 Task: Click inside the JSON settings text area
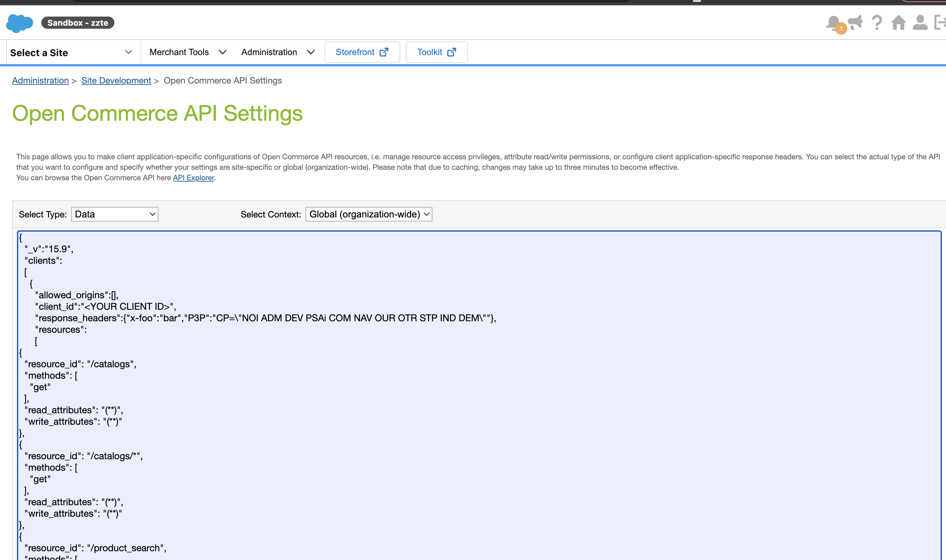pos(479,395)
